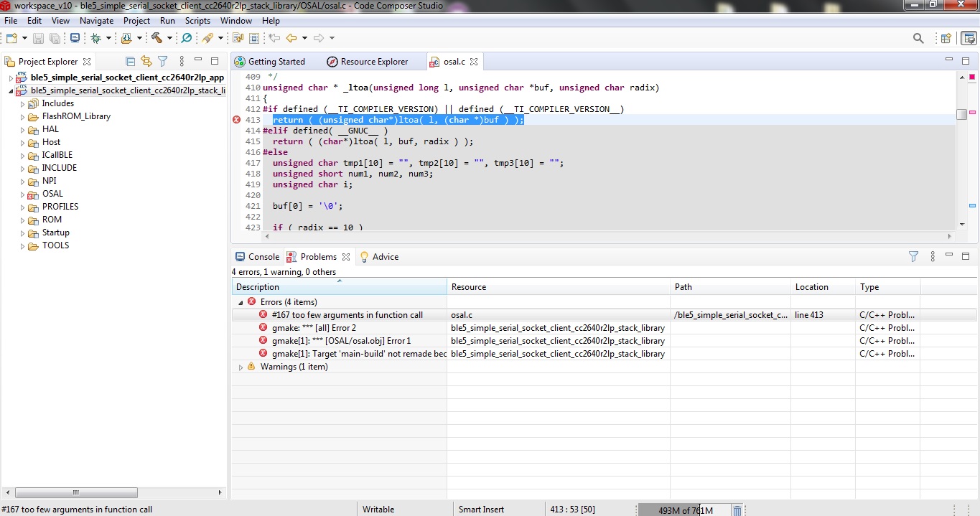Toggle Link with Editor arrows
Image resolution: width=980 pixels, height=516 pixels.
(146, 62)
